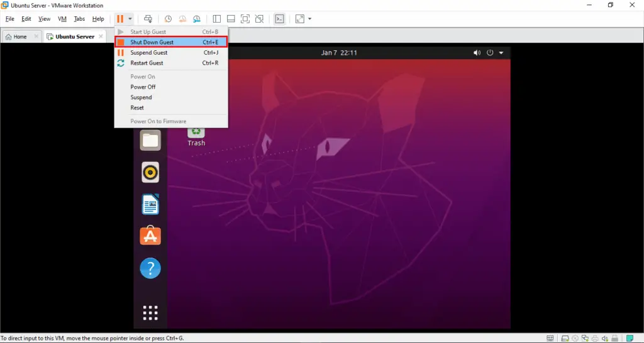This screenshot has height=343, width=644.
Task: Show Applications grid in Ubuntu dock
Action: (150, 313)
